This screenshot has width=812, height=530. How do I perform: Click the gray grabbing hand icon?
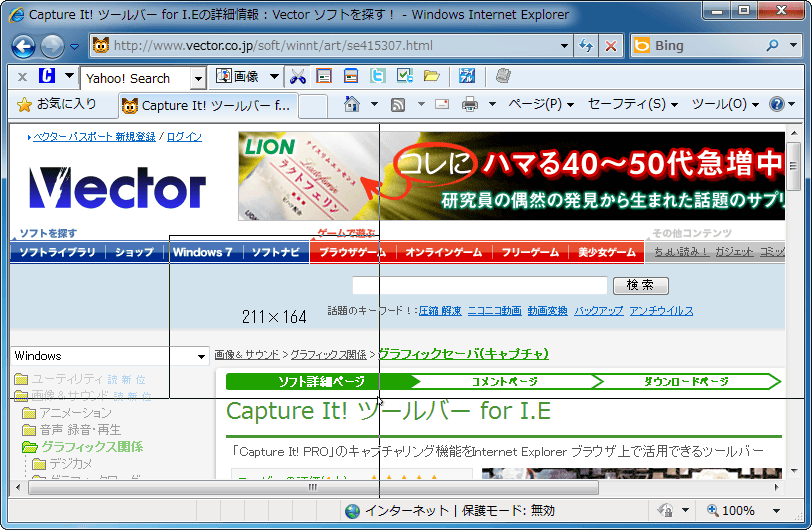503,76
